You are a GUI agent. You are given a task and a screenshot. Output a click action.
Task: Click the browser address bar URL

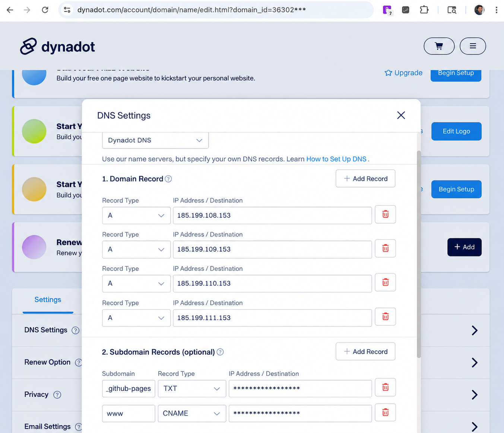coord(191,10)
